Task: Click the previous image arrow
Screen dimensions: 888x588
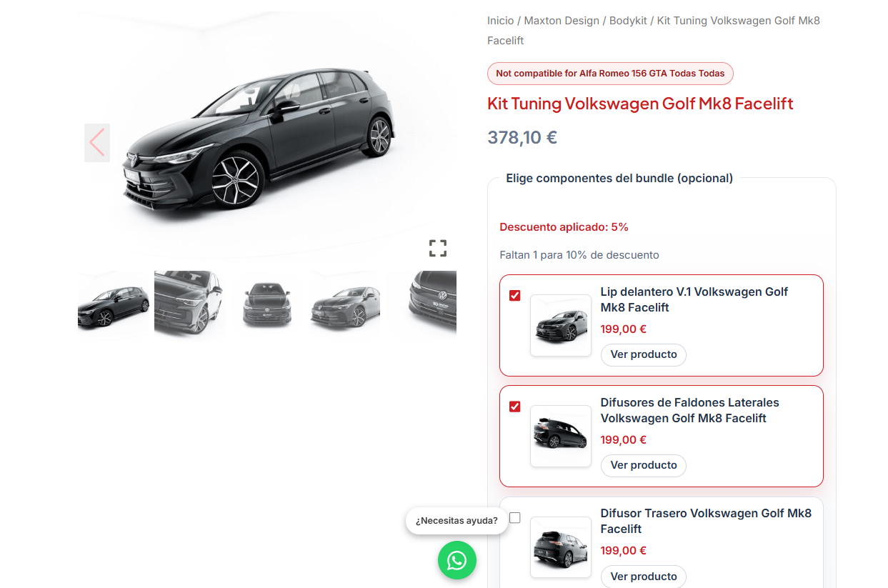Action: click(97, 142)
